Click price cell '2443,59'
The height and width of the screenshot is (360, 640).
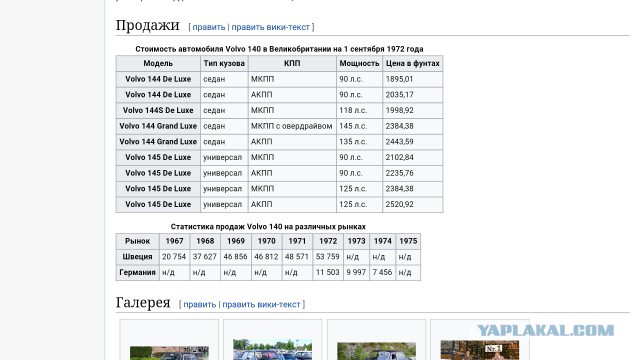coord(413,142)
